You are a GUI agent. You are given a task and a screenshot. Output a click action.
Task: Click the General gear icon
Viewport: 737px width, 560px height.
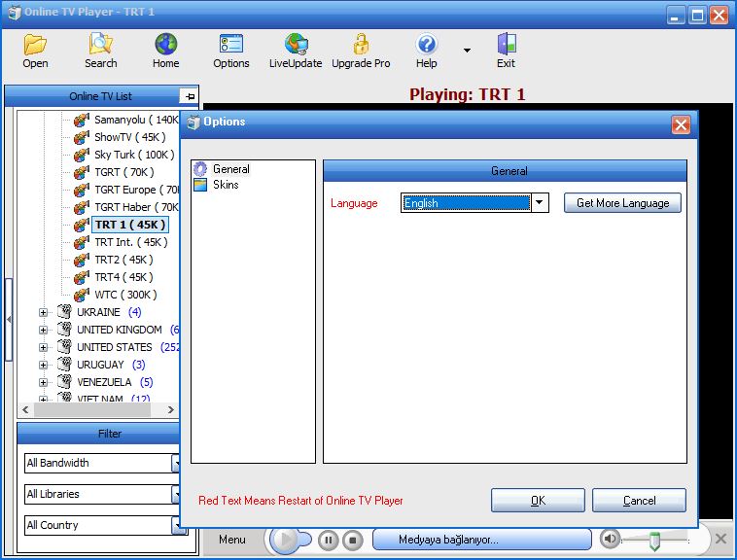[200, 168]
